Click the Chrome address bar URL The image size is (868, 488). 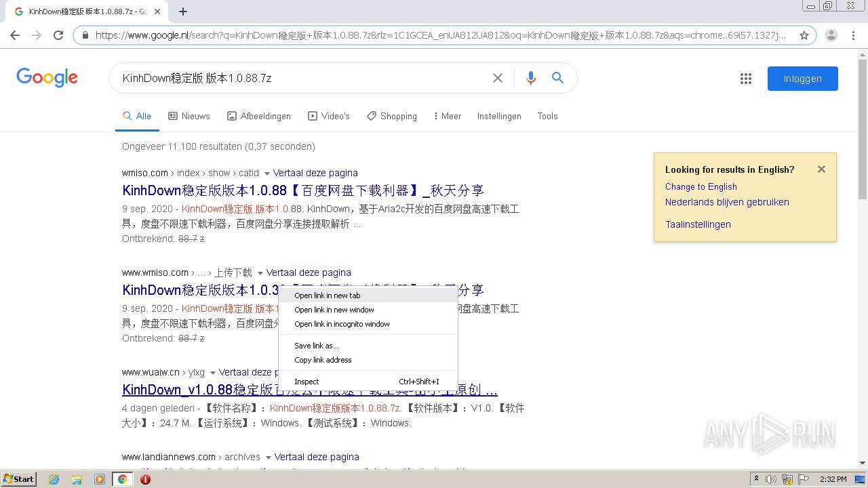point(441,35)
